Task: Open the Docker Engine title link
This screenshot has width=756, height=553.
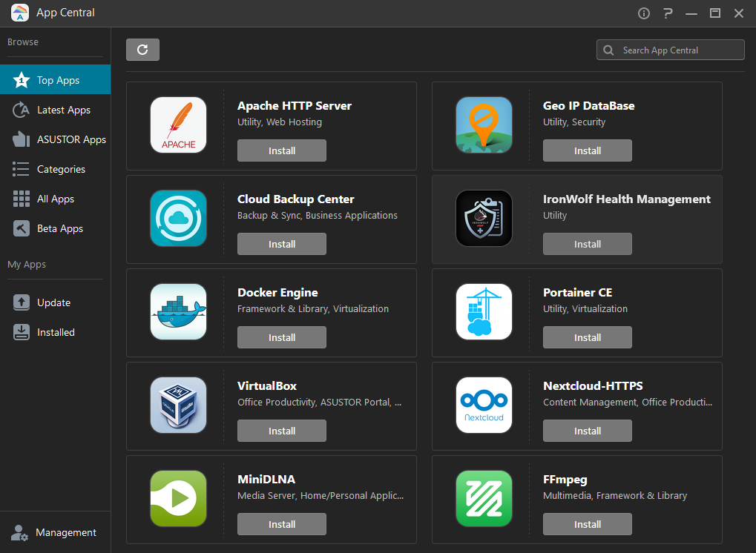Action: point(277,293)
